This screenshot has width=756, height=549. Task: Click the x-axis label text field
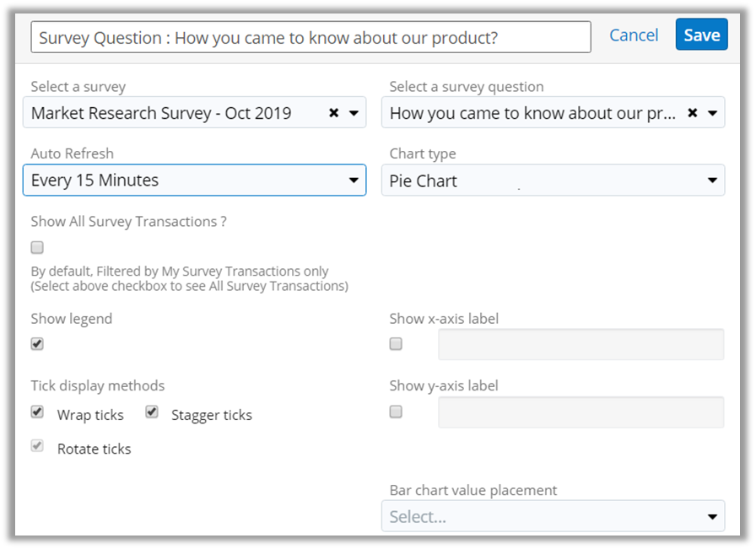580,344
